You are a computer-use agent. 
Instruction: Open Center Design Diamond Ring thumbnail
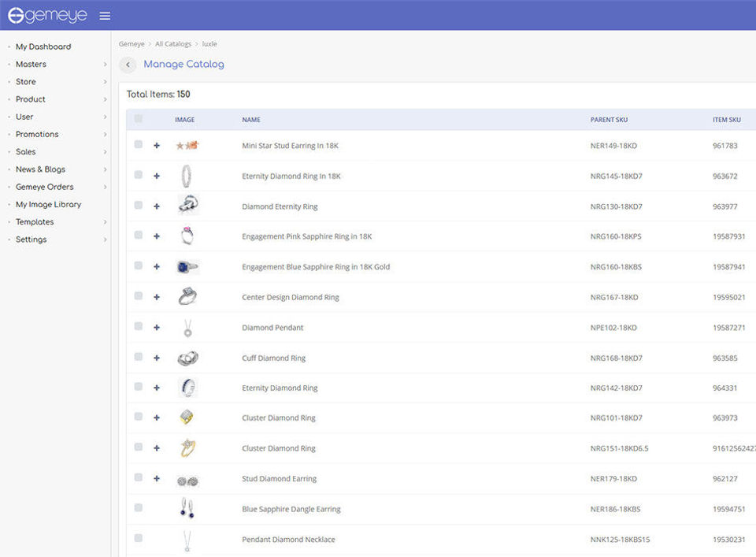point(187,296)
